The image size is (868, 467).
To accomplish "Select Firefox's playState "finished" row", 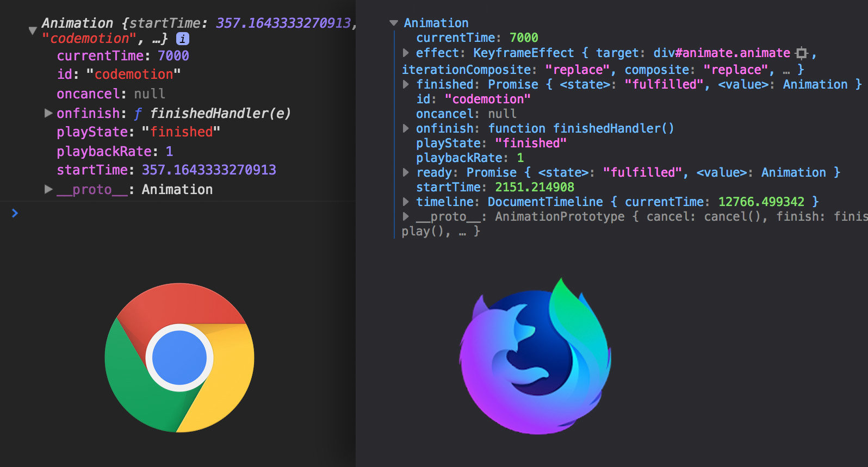I will 491,143.
